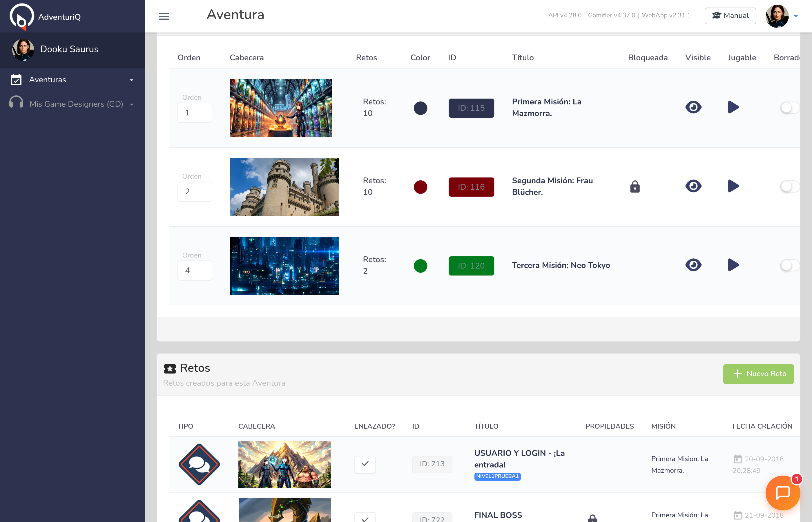The height and width of the screenshot is (522, 812).
Task: Click the API v4.28.0 version text
Action: [x=565, y=15]
